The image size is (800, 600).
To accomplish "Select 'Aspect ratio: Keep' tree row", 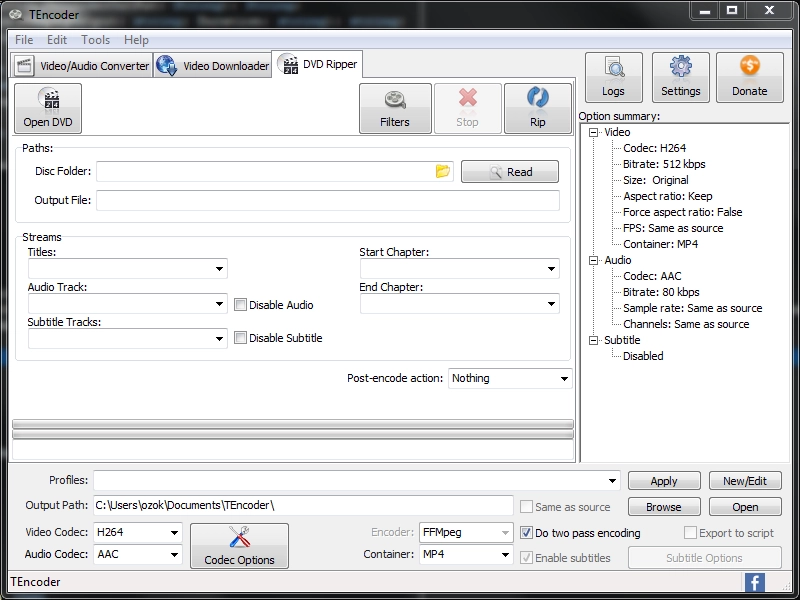I will (667, 196).
